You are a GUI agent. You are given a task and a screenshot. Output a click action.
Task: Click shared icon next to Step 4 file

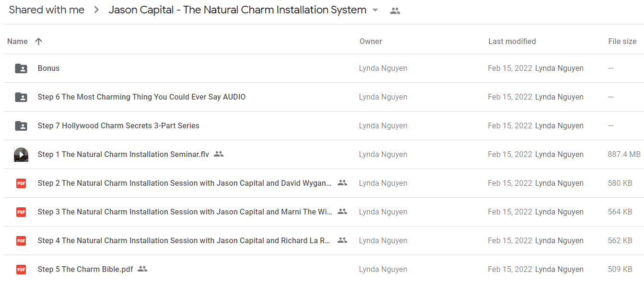click(342, 240)
